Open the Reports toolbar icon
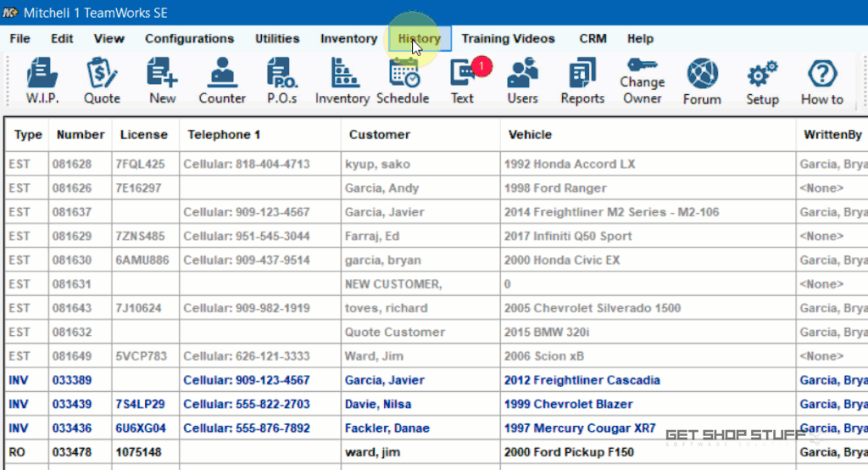The width and height of the screenshot is (868, 470). [x=582, y=81]
